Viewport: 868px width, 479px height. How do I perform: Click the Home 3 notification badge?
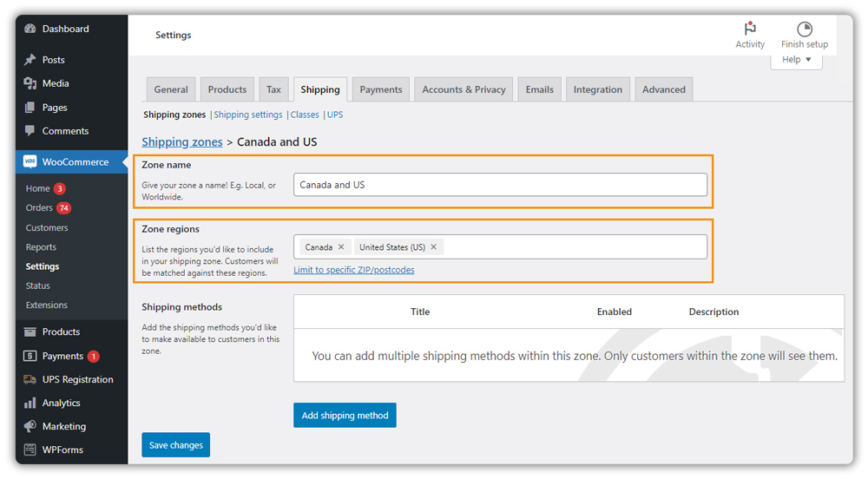pos(60,188)
